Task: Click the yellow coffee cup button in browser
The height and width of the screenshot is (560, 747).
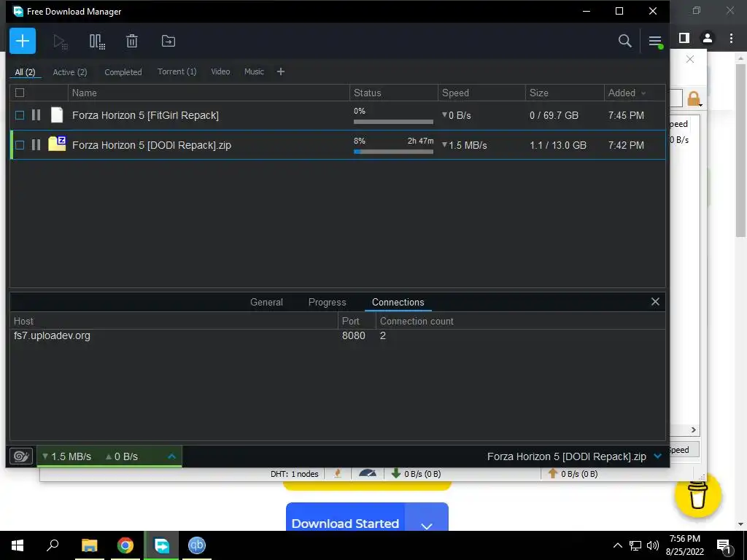Action: click(697, 494)
